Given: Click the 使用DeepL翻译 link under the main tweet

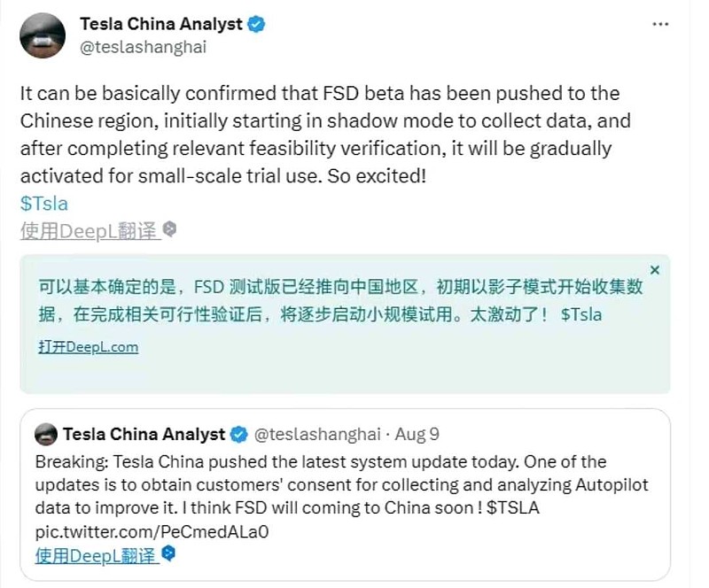Looking at the screenshot, I should pos(90,231).
